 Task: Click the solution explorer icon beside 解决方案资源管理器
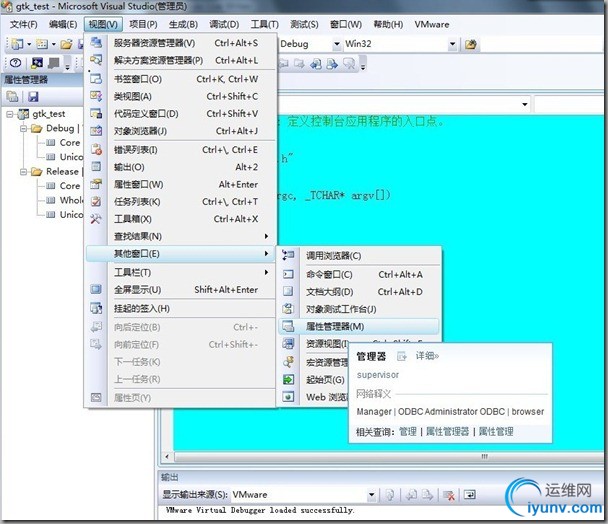96,60
